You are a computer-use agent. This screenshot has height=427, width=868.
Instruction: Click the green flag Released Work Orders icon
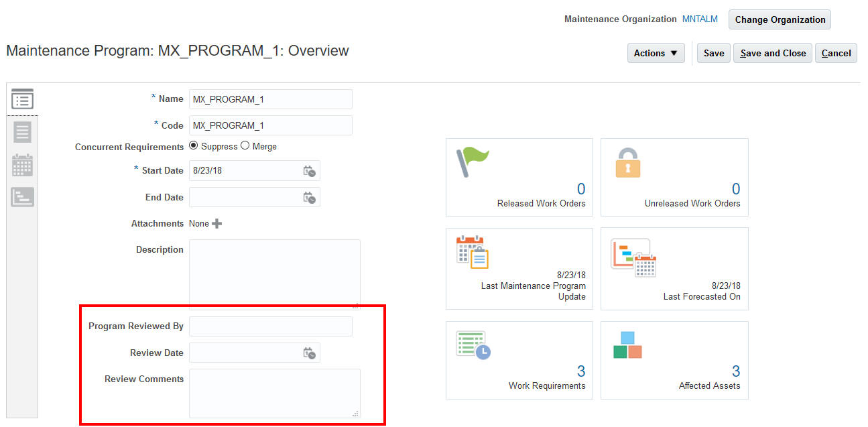click(473, 162)
